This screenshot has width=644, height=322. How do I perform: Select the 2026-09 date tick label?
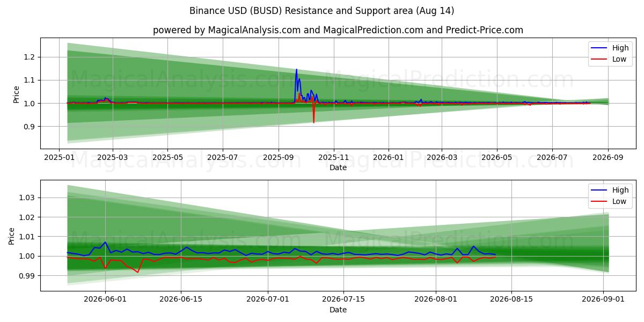pyautogui.click(x=608, y=157)
